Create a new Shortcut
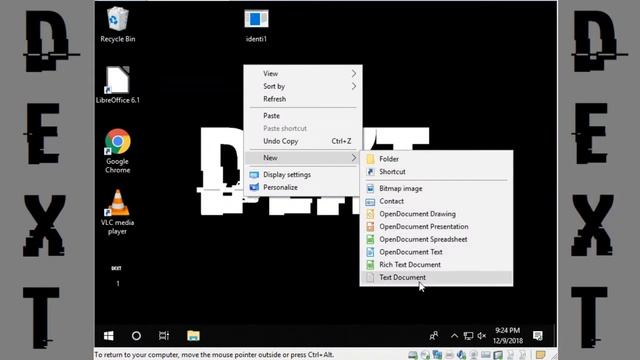 click(436, 171)
